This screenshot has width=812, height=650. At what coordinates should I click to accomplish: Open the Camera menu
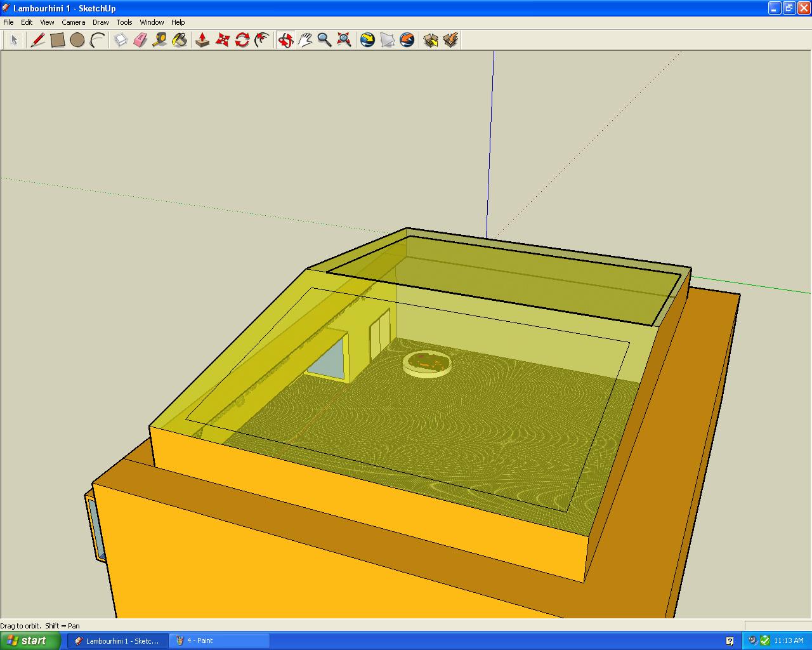coord(74,22)
